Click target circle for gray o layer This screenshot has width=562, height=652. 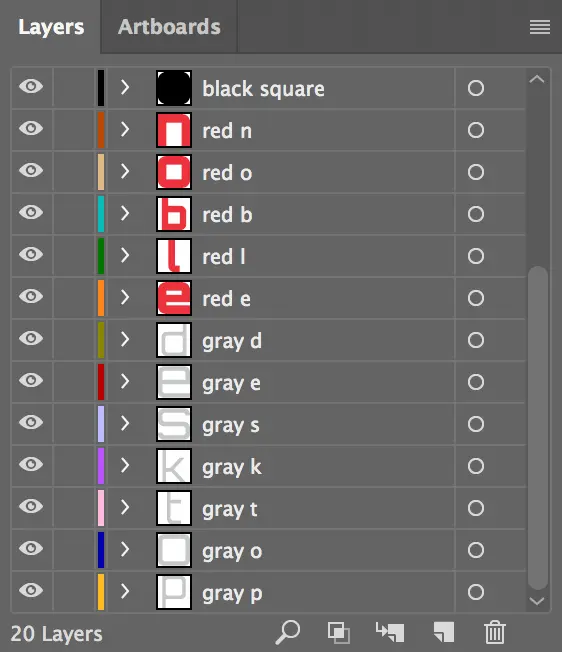click(476, 550)
